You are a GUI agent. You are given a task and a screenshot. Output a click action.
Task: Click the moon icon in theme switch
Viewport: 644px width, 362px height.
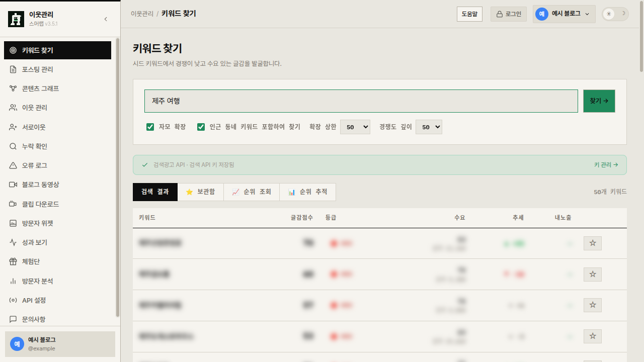tap(623, 14)
